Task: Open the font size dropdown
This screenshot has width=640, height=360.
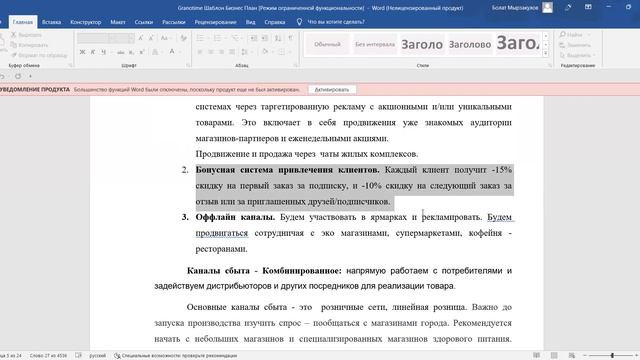Action: [131, 38]
